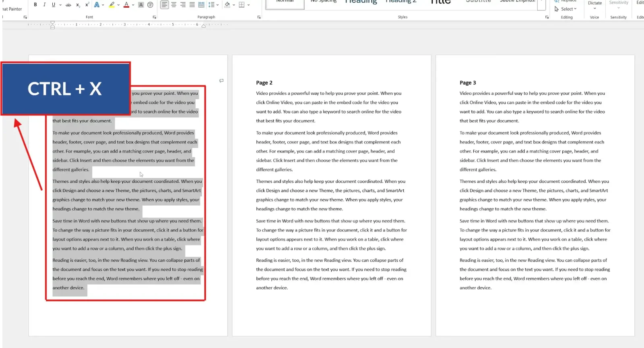Open the Styles pane launcher
Viewport: 644px width, 348px height.
click(x=547, y=17)
